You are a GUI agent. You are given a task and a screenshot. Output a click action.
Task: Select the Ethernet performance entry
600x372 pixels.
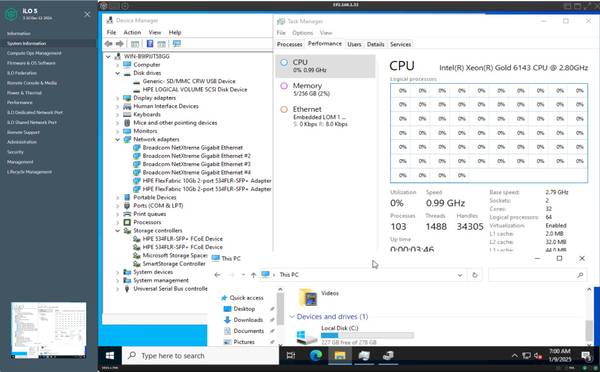click(x=325, y=116)
